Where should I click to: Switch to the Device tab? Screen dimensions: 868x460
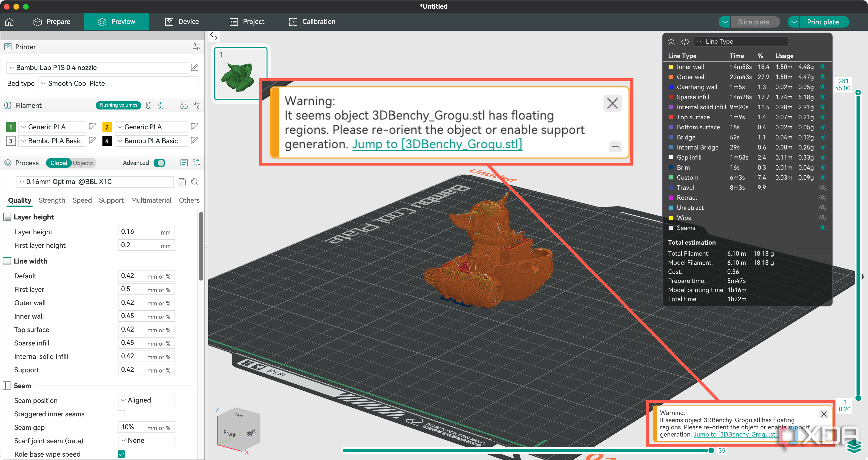tap(182, 22)
